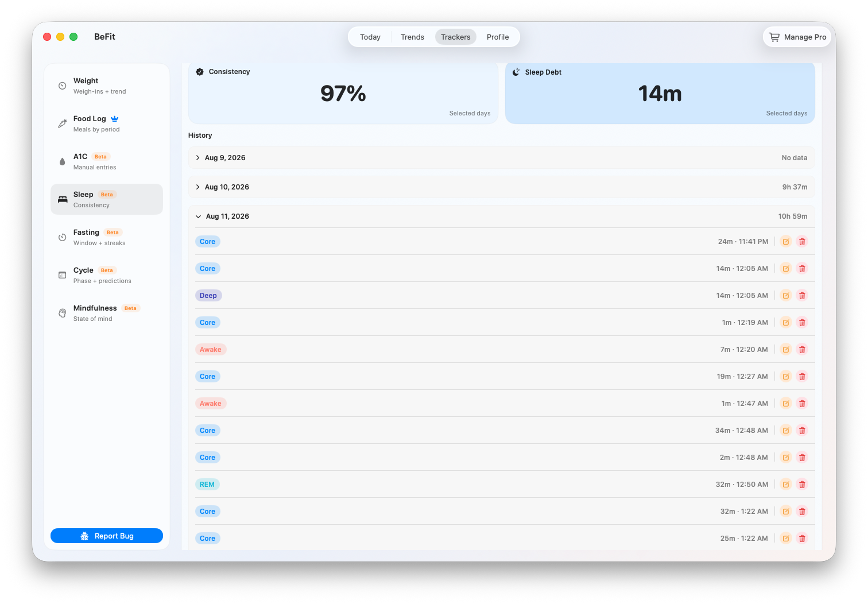Edit the 34m 12:48 AM Core entry
Viewport: 868px width, 604px height.
coord(786,431)
